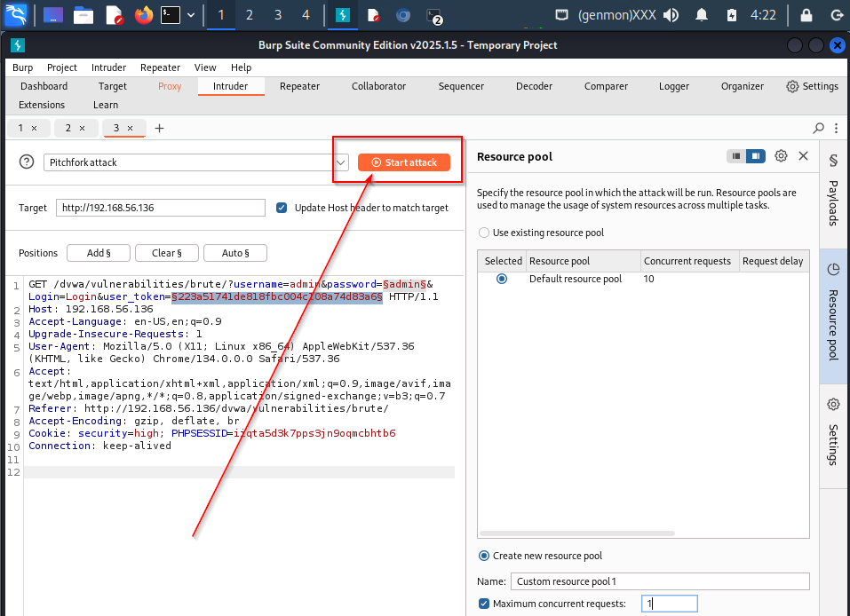Open the Kali applications menu icon
This screenshot has height=616, width=850.
(x=14, y=14)
